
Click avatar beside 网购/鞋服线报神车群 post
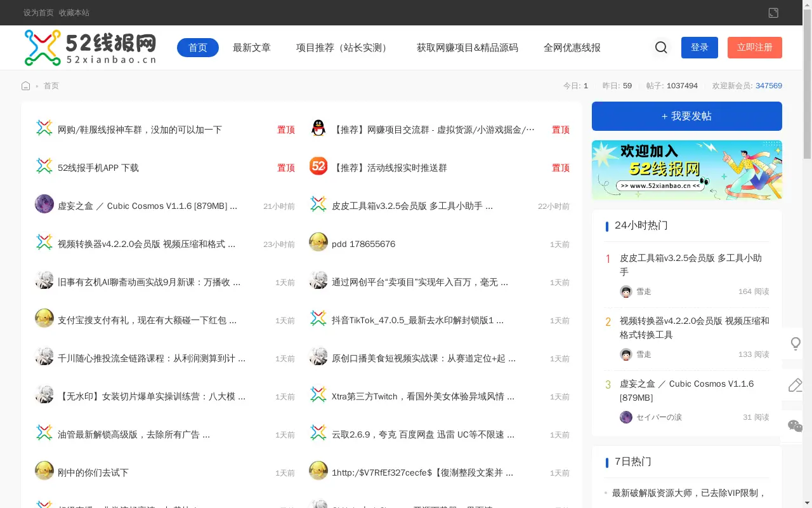click(x=44, y=128)
